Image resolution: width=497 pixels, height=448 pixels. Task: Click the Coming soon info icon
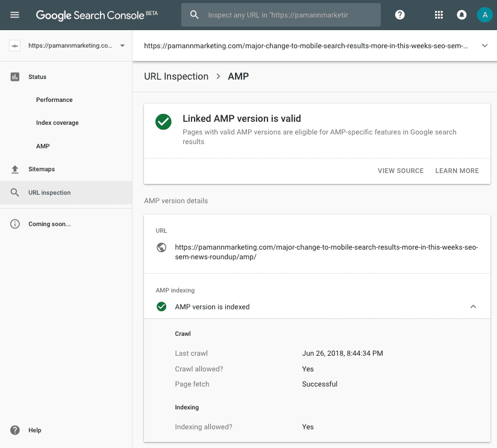(x=15, y=224)
